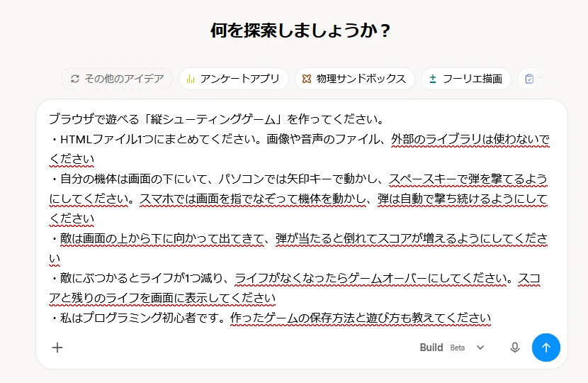The image size is (588, 383).
Task: Click the Beta badge label
Action: click(x=458, y=348)
